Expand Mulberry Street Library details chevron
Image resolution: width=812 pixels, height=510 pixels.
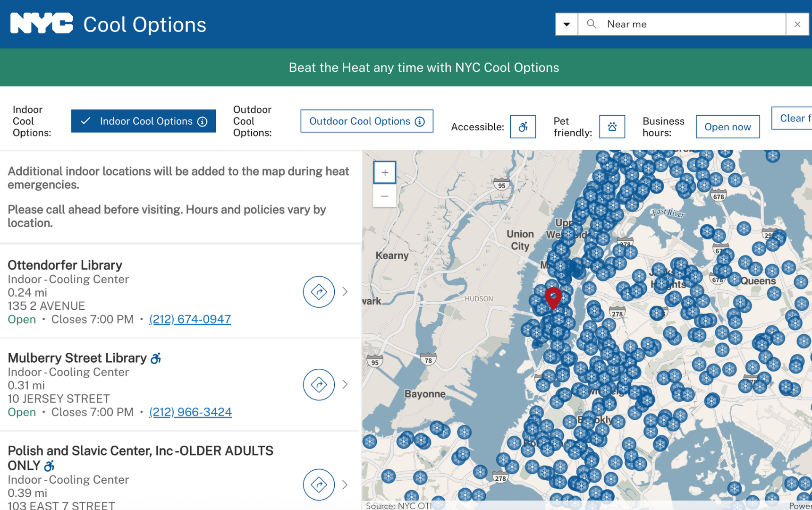point(345,384)
